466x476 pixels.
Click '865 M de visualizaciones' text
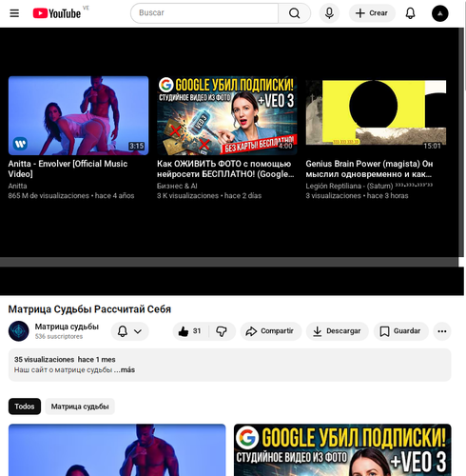49,196
